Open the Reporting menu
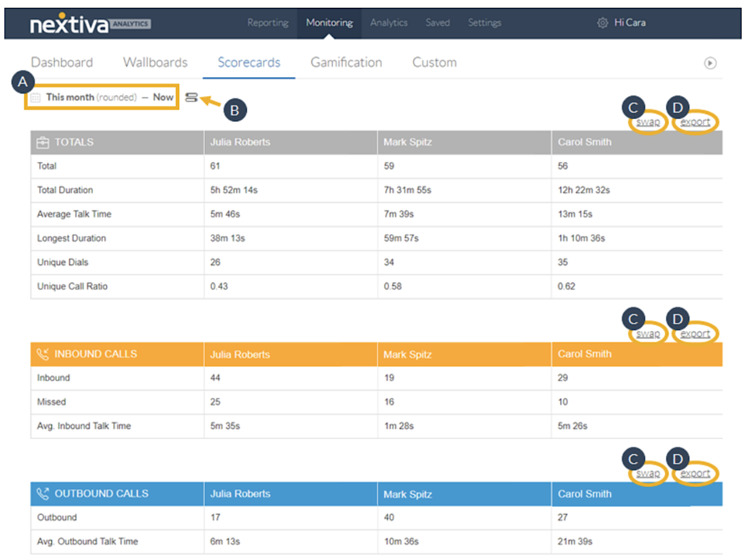 click(x=268, y=23)
